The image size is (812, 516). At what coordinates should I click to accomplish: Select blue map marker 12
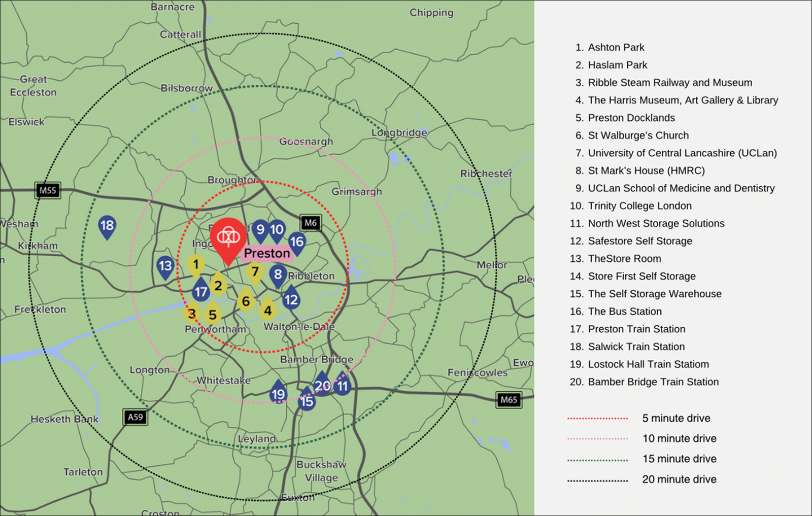[x=291, y=298]
